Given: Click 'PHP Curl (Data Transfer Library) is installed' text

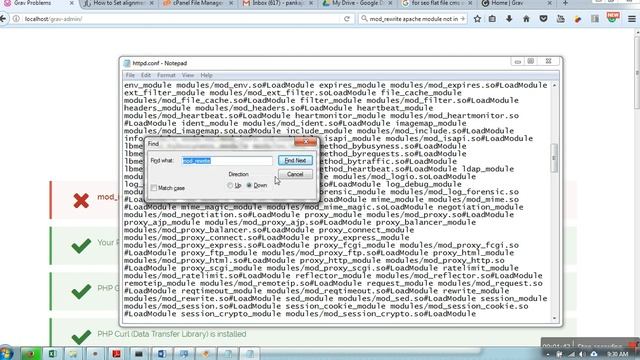Looking at the screenshot, I should (x=172, y=334).
